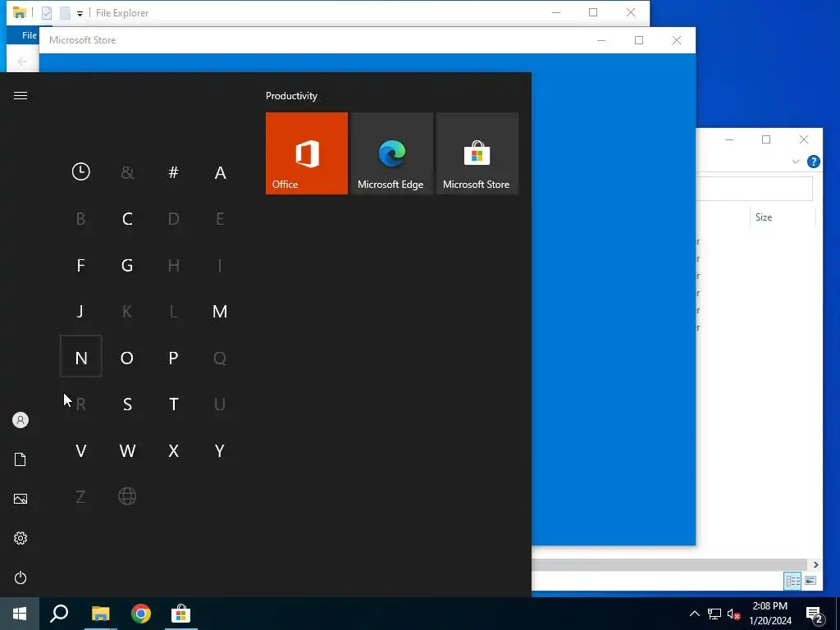This screenshot has width=840, height=630.
Task: Open the Action Center notifications icon
Action: [814, 614]
